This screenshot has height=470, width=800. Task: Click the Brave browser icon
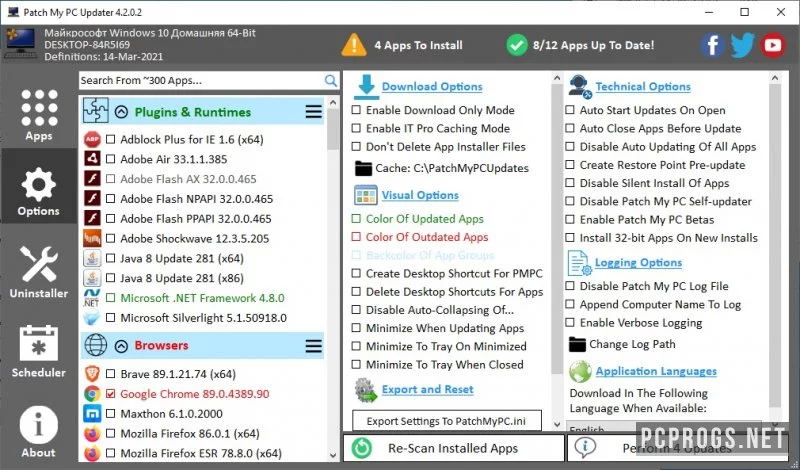[92, 374]
